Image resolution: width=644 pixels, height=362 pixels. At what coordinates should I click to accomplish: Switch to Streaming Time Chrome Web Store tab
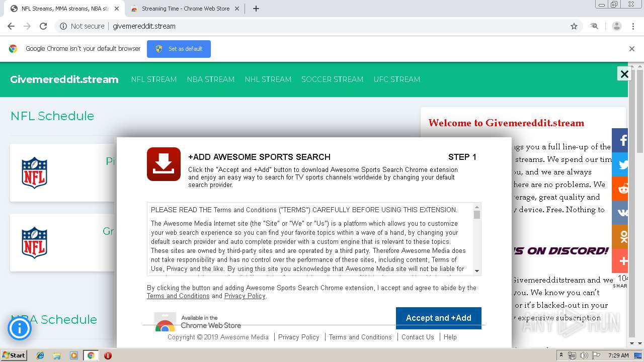[x=185, y=9]
